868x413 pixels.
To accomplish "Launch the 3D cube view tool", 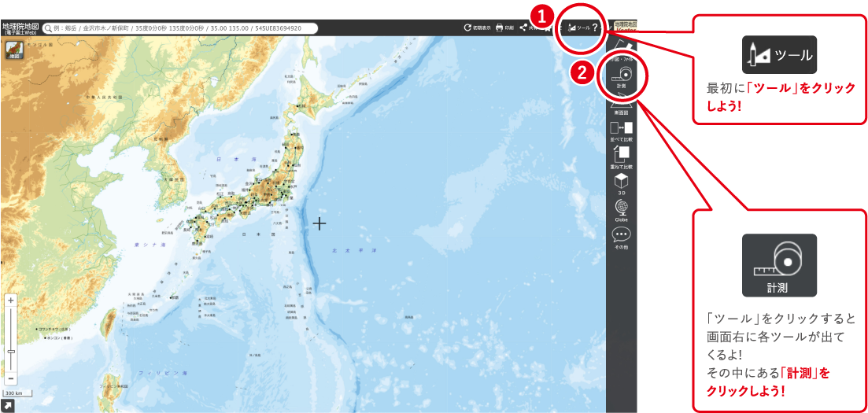I will coord(621,184).
